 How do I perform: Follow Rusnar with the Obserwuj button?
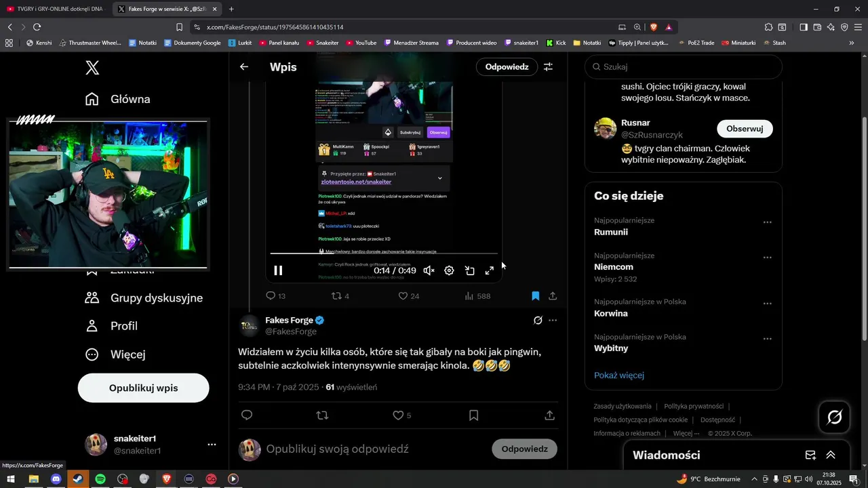pyautogui.click(x=745, y=128)
